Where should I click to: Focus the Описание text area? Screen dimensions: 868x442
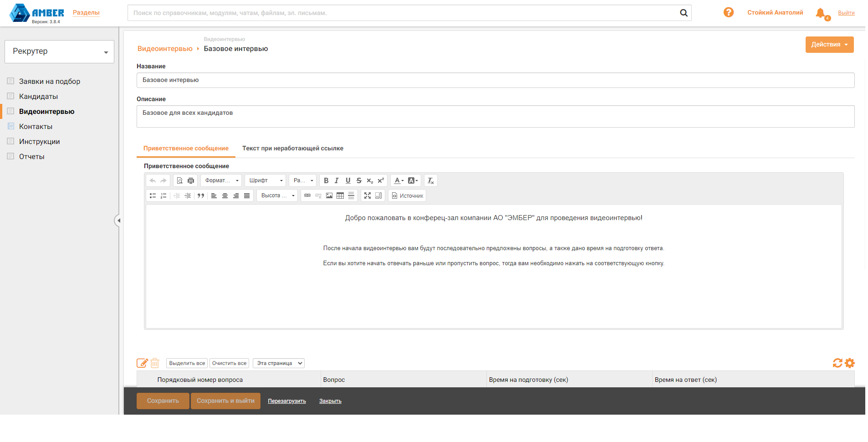495,117
